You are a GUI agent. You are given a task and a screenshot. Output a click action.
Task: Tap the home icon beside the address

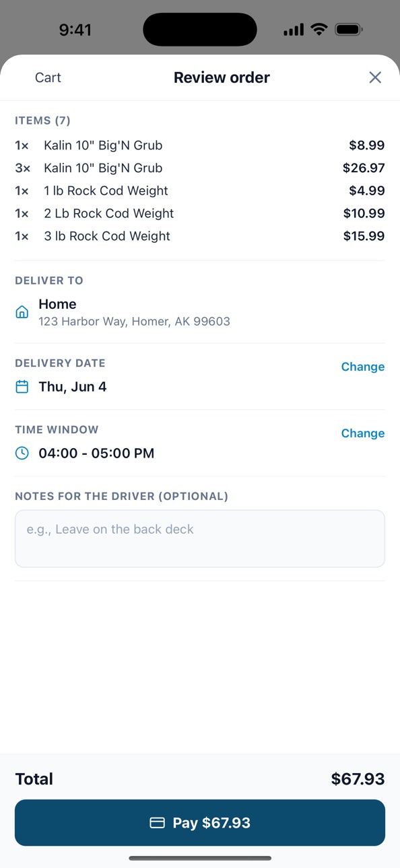click(22, 312)
